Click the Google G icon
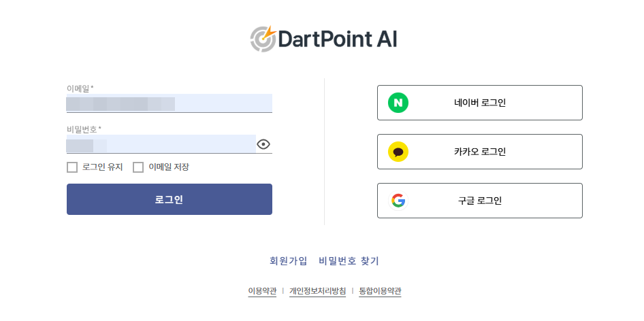Viewport: 644px width, 321px height. [398, 201]
